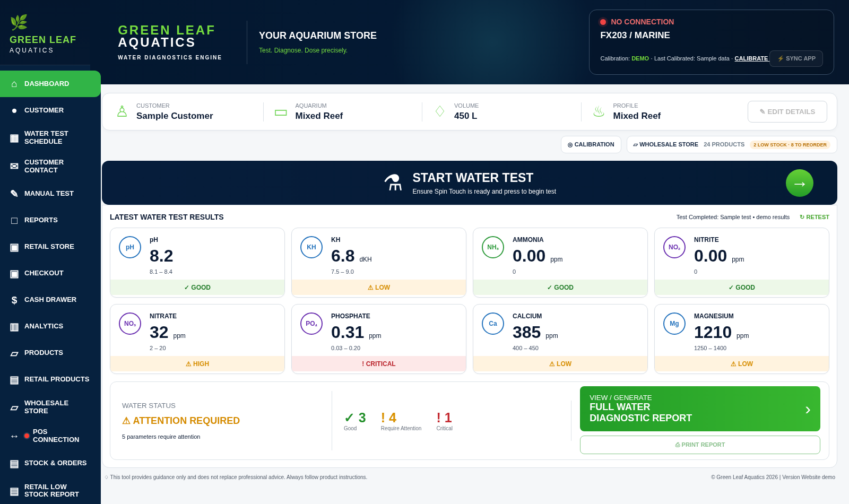Image resolution: width=849 pixels, height=504 pixels.
Task: Click the HIGH status bar on Nitrate card
Action: (197, 364)
